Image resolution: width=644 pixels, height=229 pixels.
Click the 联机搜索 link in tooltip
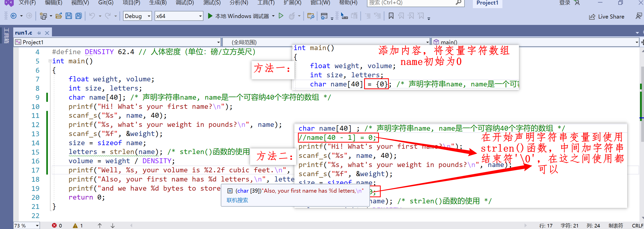tap(237, 200)
